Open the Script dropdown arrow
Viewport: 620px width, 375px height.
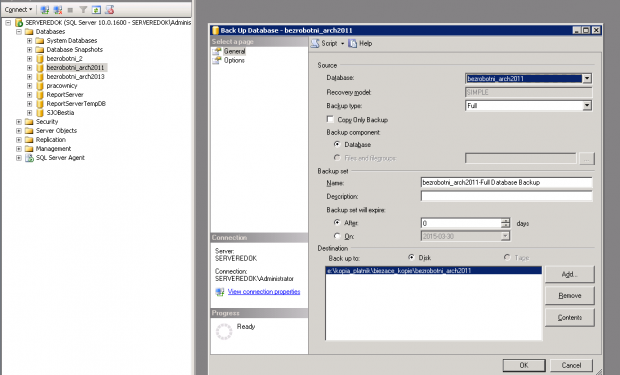(342, 44)
